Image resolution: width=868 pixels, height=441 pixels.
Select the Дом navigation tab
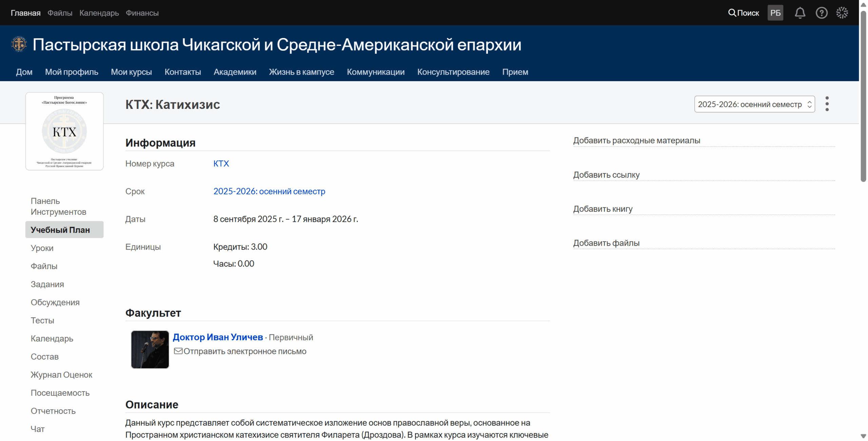click(x=24, y=72)
